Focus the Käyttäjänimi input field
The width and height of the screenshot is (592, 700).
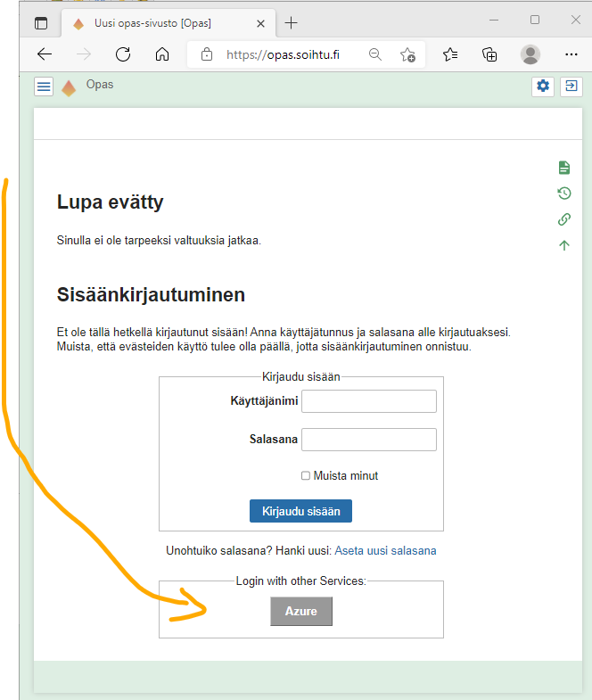click(369, 401)
